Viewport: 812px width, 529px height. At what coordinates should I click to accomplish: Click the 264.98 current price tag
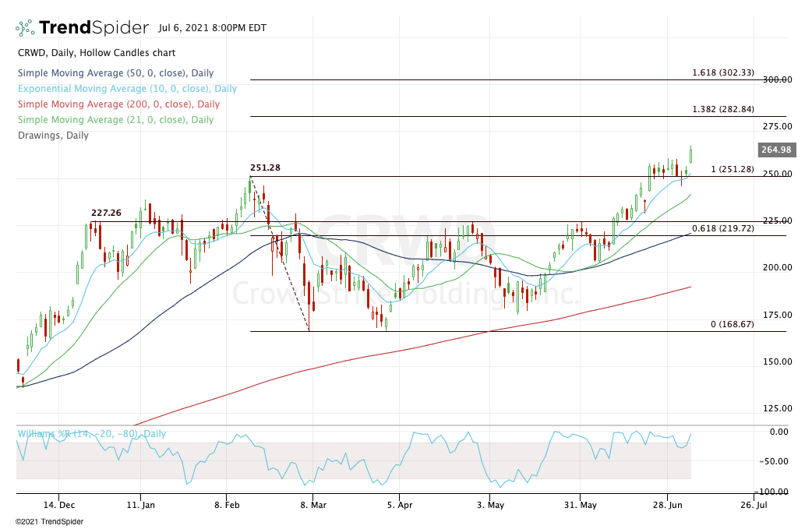[775, 150]
